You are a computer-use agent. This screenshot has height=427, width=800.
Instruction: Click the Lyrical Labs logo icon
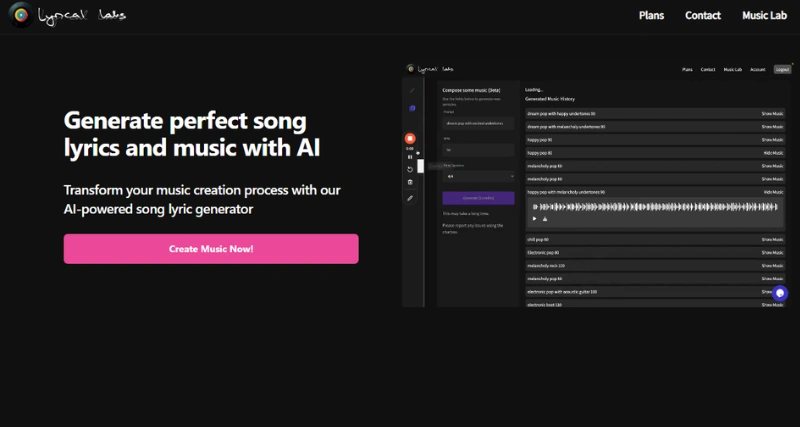tap(20, 16)
